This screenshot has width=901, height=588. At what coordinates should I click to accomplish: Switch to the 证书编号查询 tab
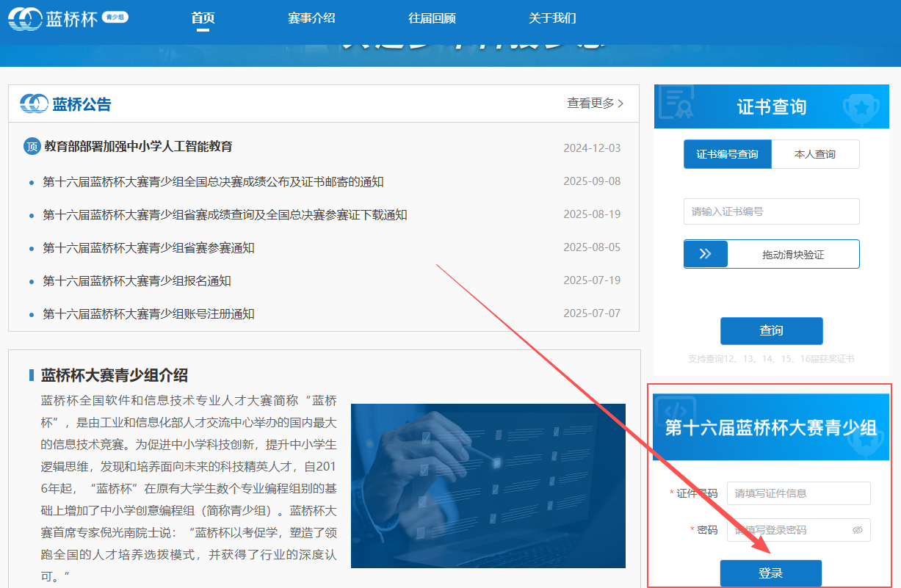tap(728, 154)
